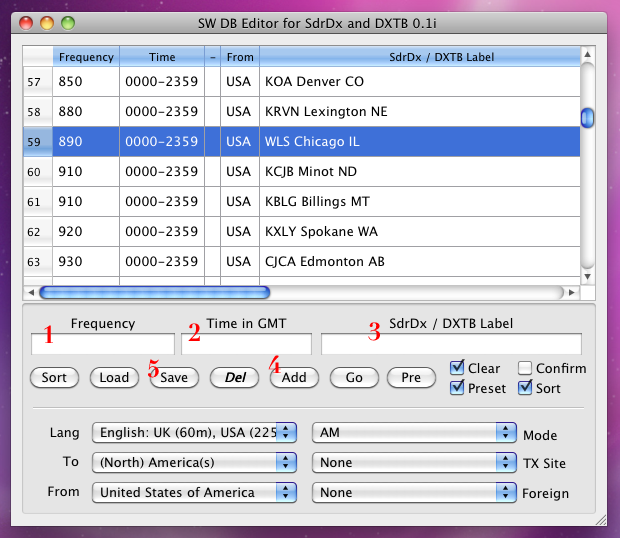Save the database with Save button

pos(174,378)
